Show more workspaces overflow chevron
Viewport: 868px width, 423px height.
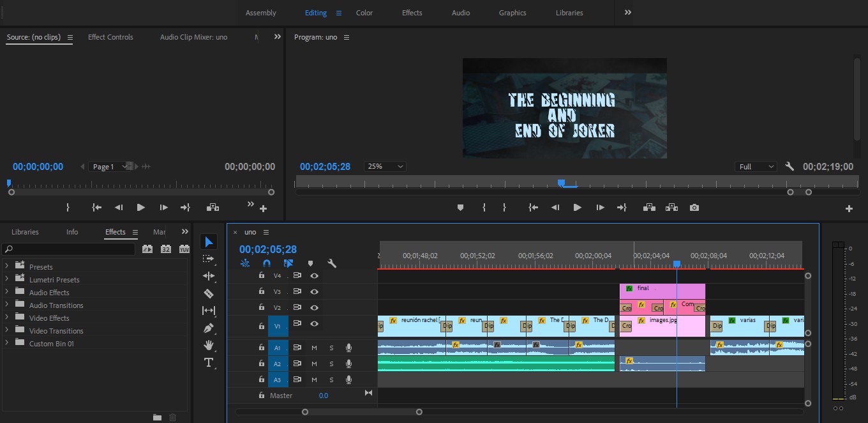[x=628, y=12]
